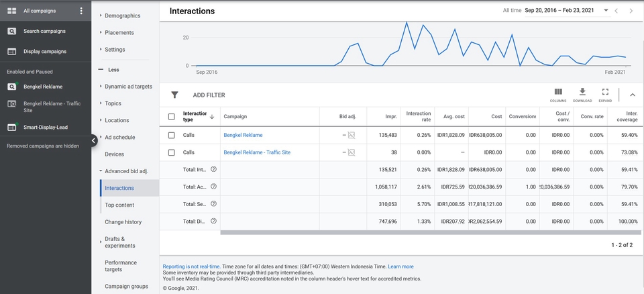Expand table with the Expand icon
Image resolution: width=644 pixels, height=294 pixels.
point(605,92)
